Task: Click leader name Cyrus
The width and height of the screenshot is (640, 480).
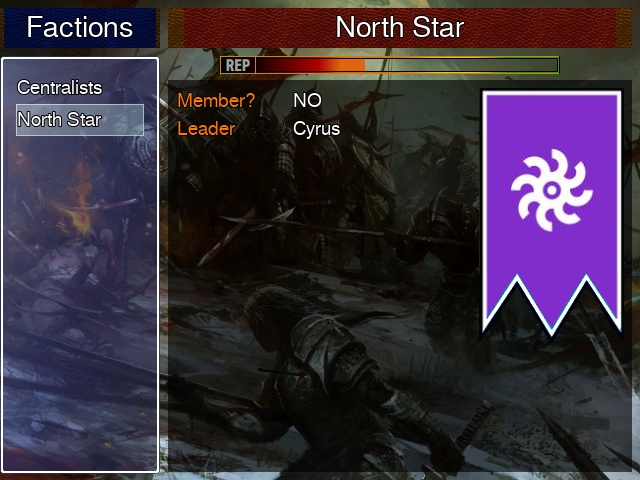Action: (x=316, y=129)
